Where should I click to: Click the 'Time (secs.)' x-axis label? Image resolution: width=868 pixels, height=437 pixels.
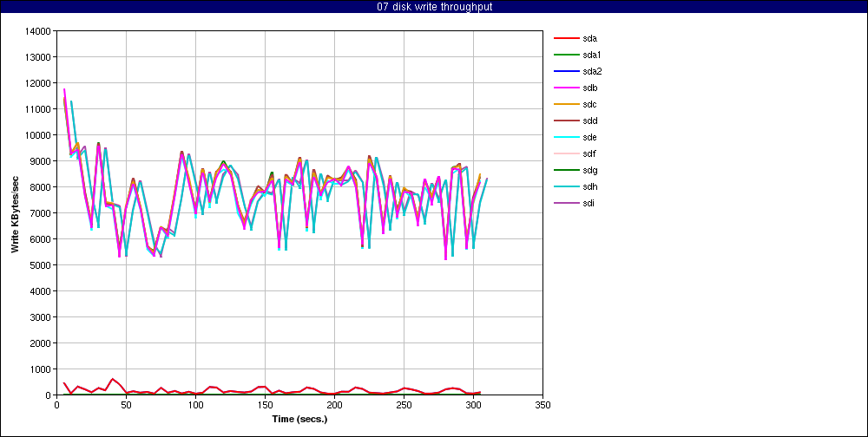pos(300,420)
